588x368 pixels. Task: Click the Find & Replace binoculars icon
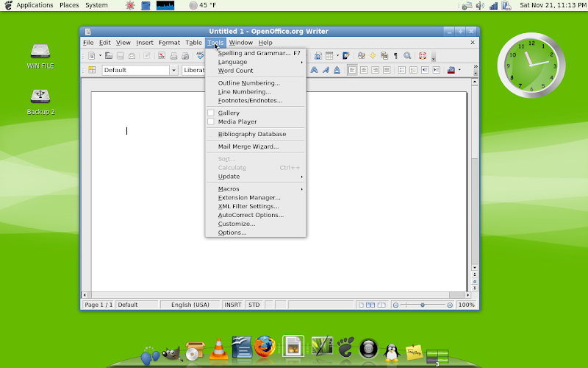tap(407, 56)
